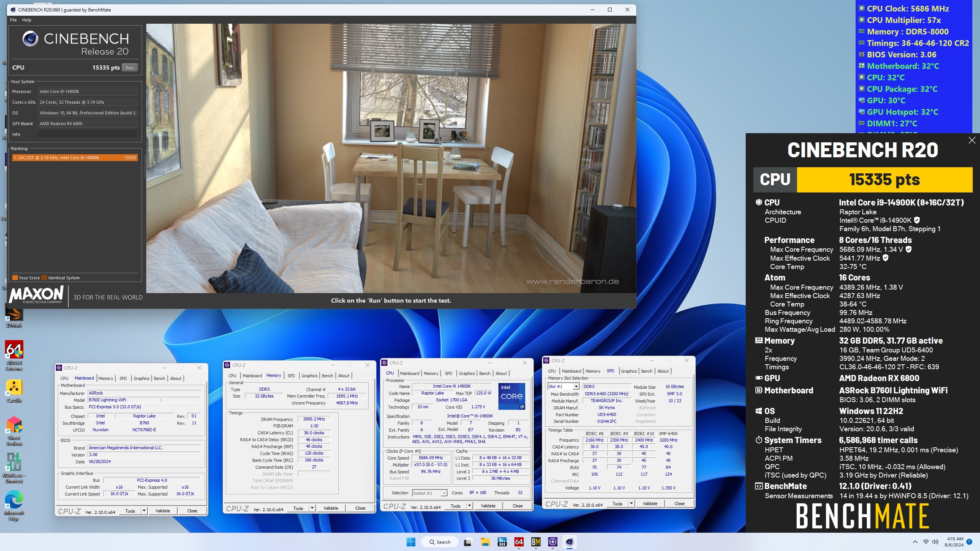
Task: Click CPU-Z Mainboard window title icon
Action: click(x=59, y=368)
